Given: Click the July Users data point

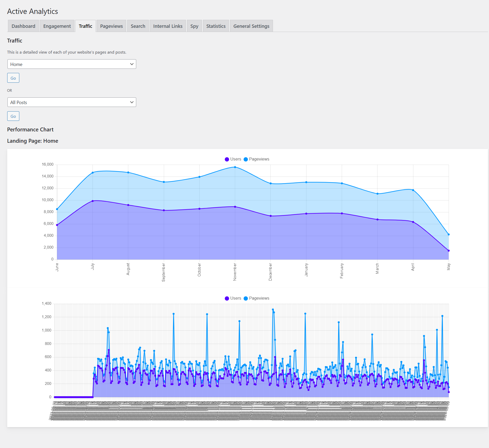Looking at the screenshot, I should (x=93, y=201).
